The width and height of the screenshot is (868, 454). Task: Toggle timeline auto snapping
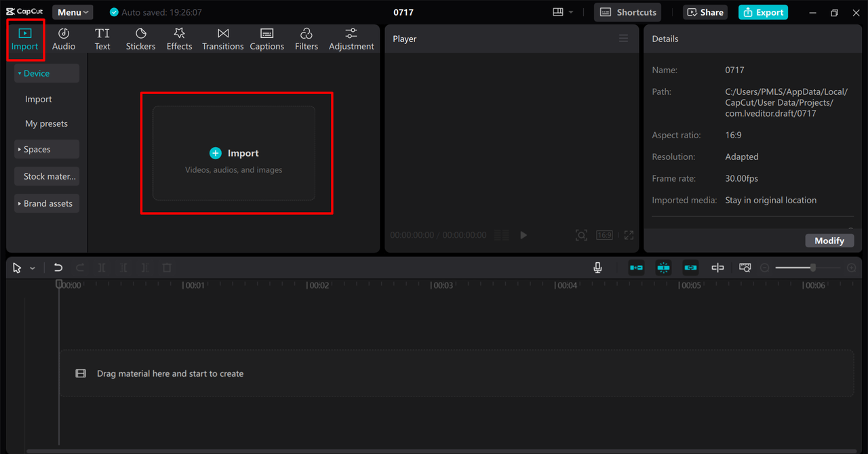click(x=663, y=268)
